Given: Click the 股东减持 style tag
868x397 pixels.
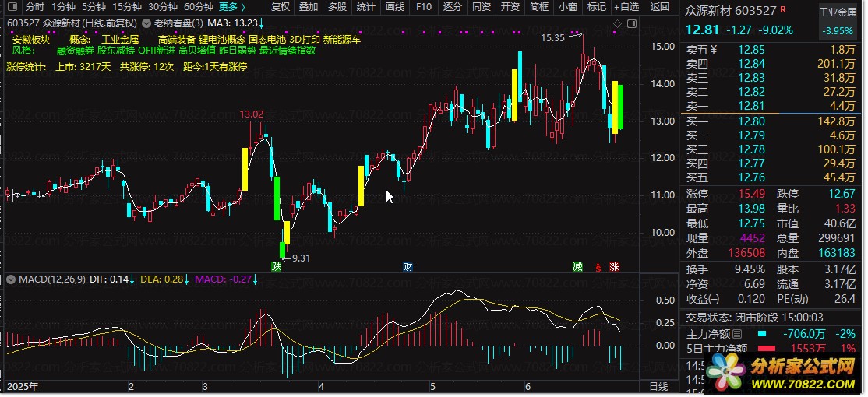Looking at the screenshot, I should [x=115, y=51].
